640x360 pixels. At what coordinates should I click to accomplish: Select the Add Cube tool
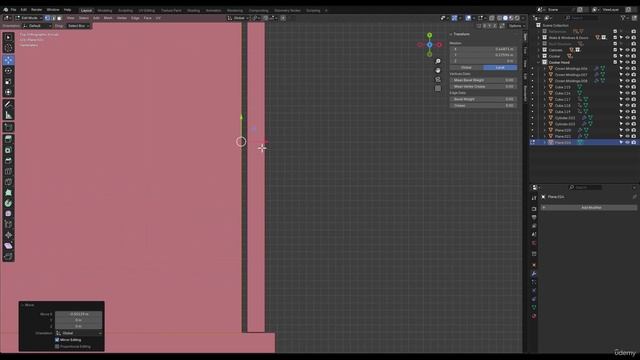pyautogui.click(x=8, y=127)
